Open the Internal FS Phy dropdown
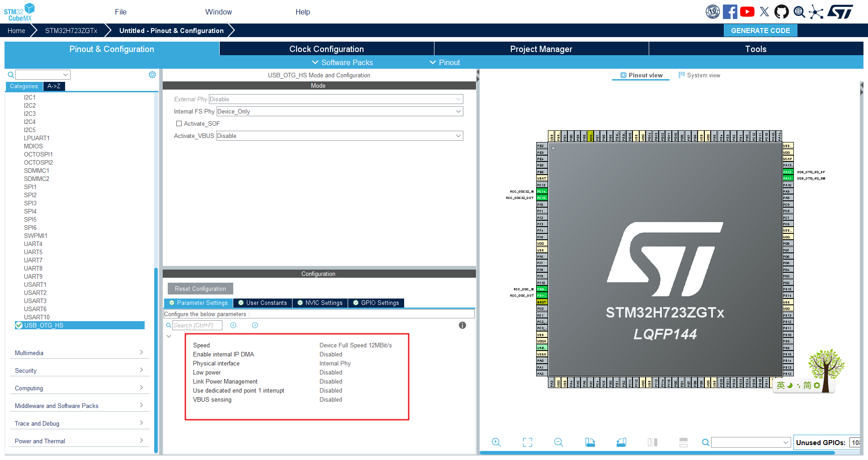The width and height of the screenshot is (868, 460). point(458,111)
